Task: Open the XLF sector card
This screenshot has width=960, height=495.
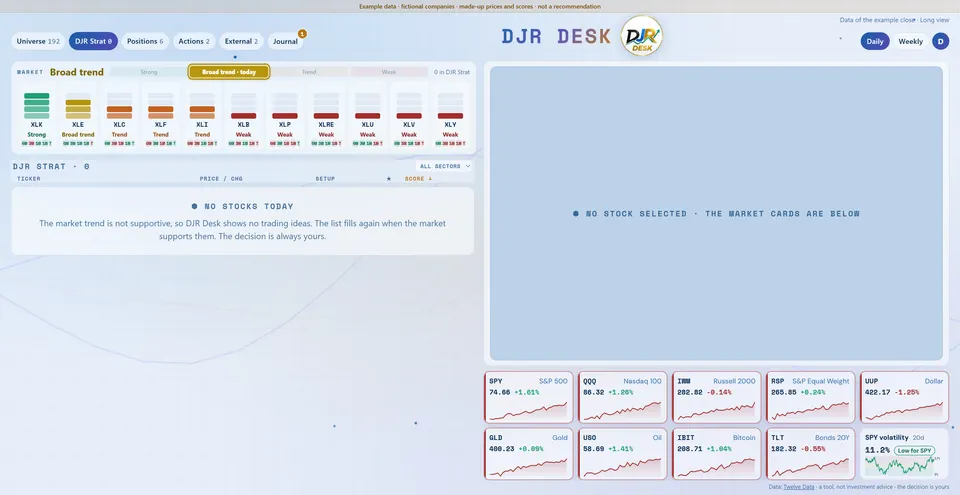Action: pyautogui.click(x=160, y=116)
